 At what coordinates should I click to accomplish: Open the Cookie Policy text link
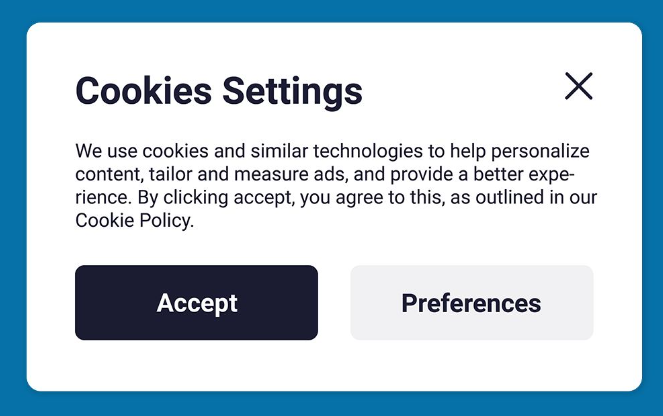(132, 221)
